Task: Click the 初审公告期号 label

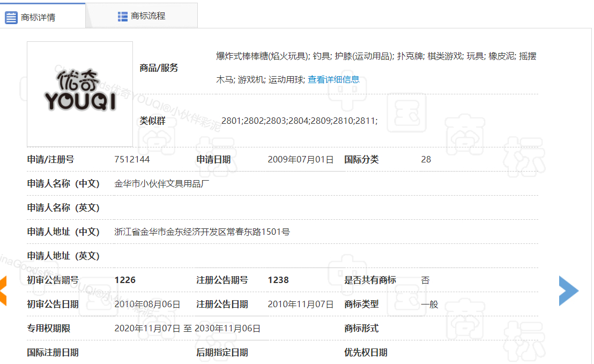Action: 53,280
